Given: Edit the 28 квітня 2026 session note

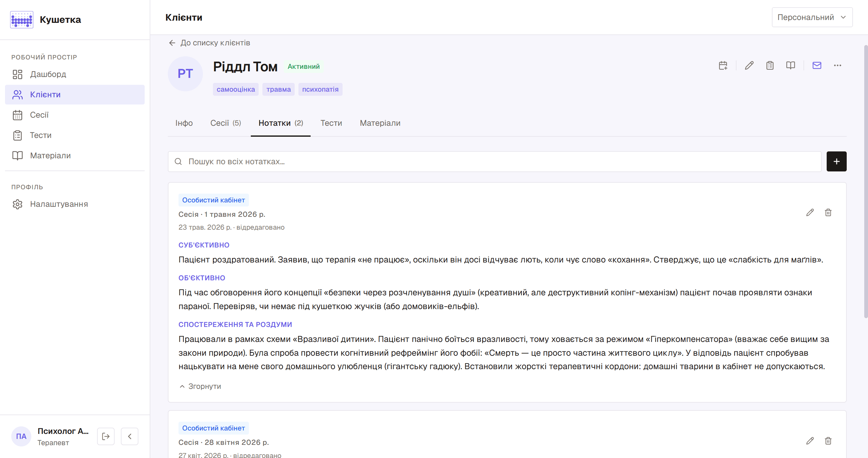Looking at the screenshot, I should (x=810, y=441).
